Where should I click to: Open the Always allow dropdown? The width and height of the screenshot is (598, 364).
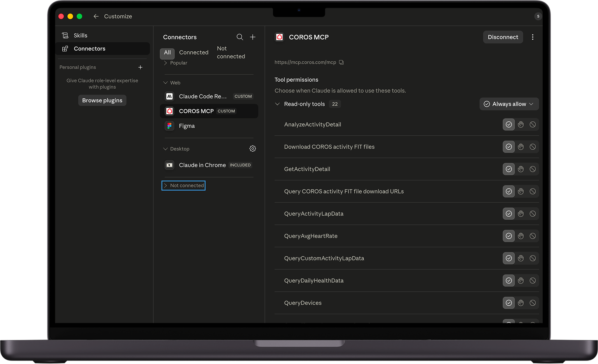coord(509,104)
